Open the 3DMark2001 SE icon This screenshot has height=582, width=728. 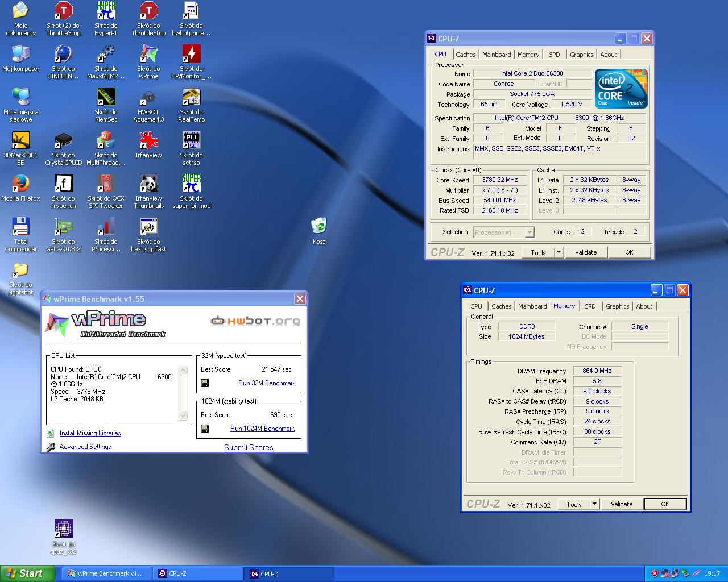20,140
